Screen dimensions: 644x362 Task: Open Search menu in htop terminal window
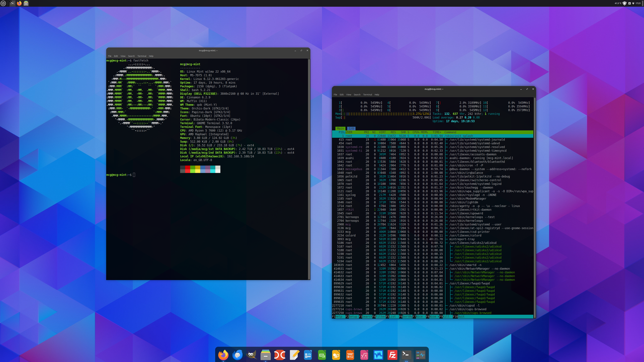tap(357, 95)
